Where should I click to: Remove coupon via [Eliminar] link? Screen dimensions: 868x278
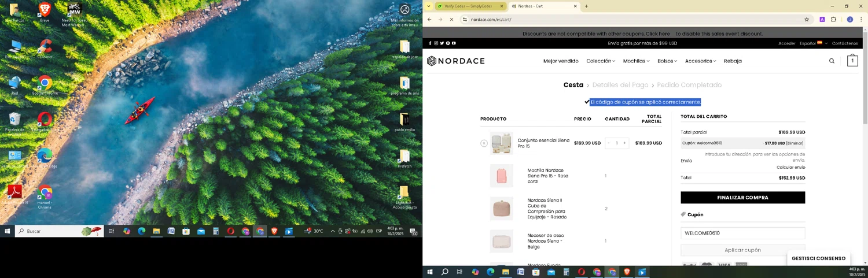pos(795,143)
